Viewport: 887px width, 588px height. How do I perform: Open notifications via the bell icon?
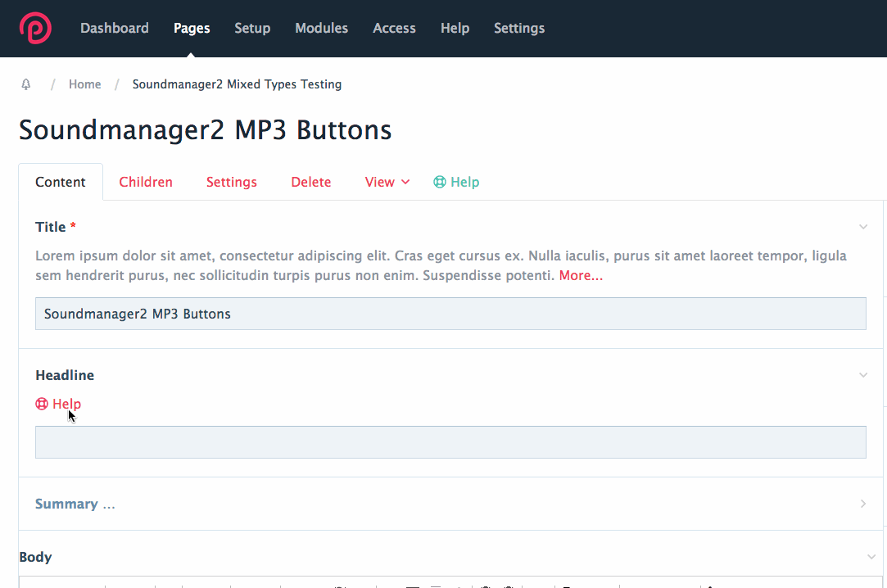tap(25, 84)
